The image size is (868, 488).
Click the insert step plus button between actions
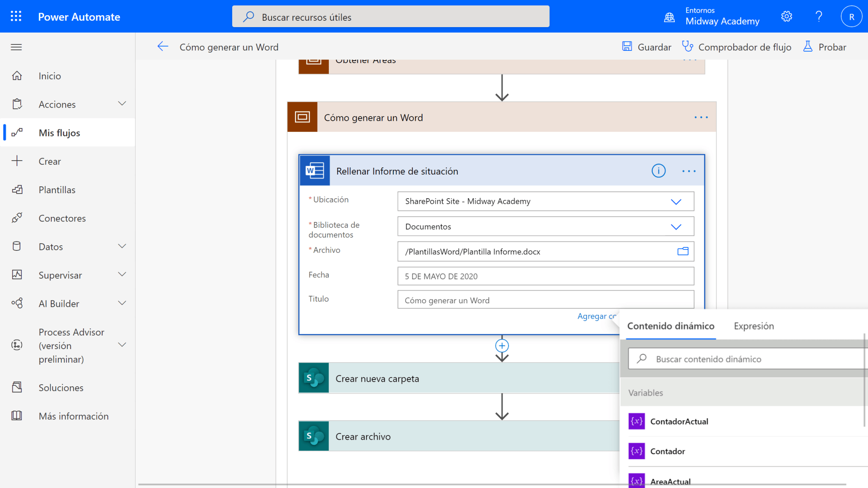[502, 346]
